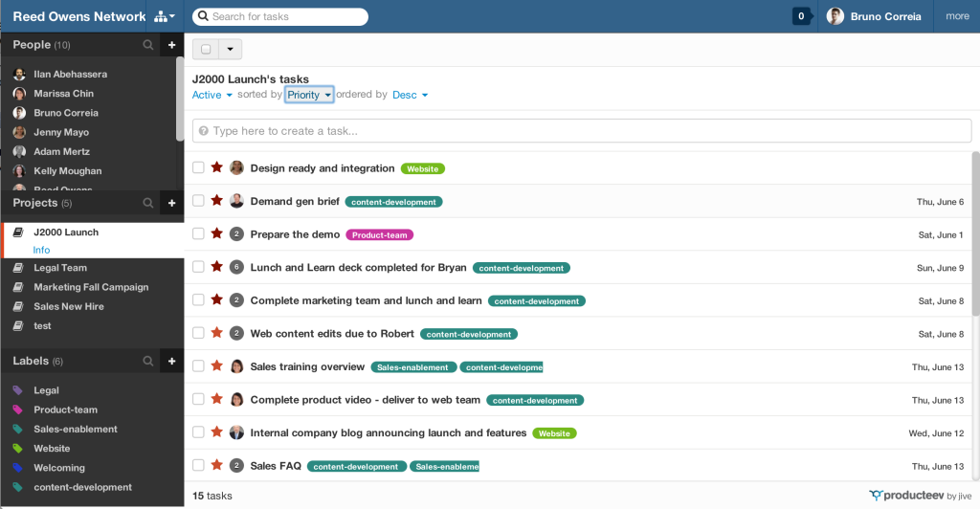Open the Info link under J2000 Launch
Image resolution: width=980 pixels, height=509 pixels.
point(41,250)
